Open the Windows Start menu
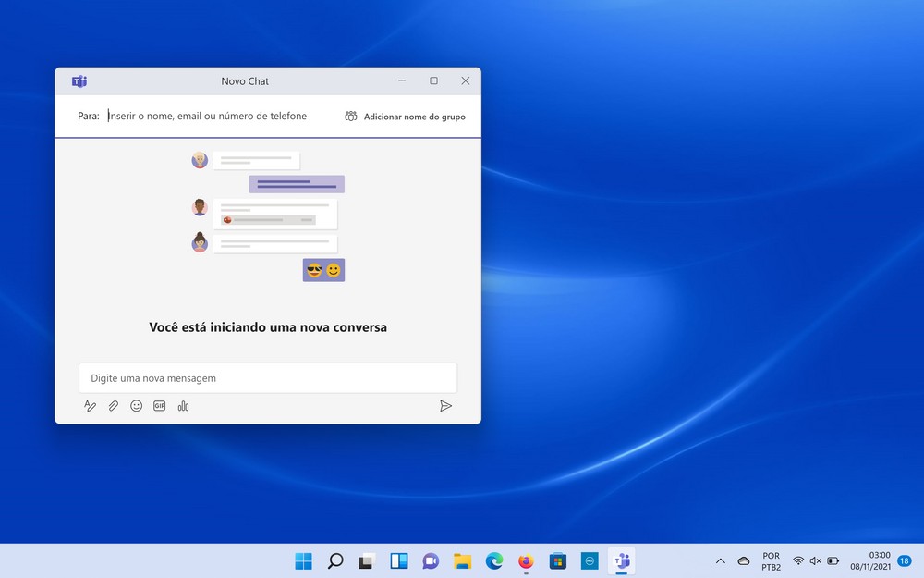924x578 pixels. [x=303, y=561]
